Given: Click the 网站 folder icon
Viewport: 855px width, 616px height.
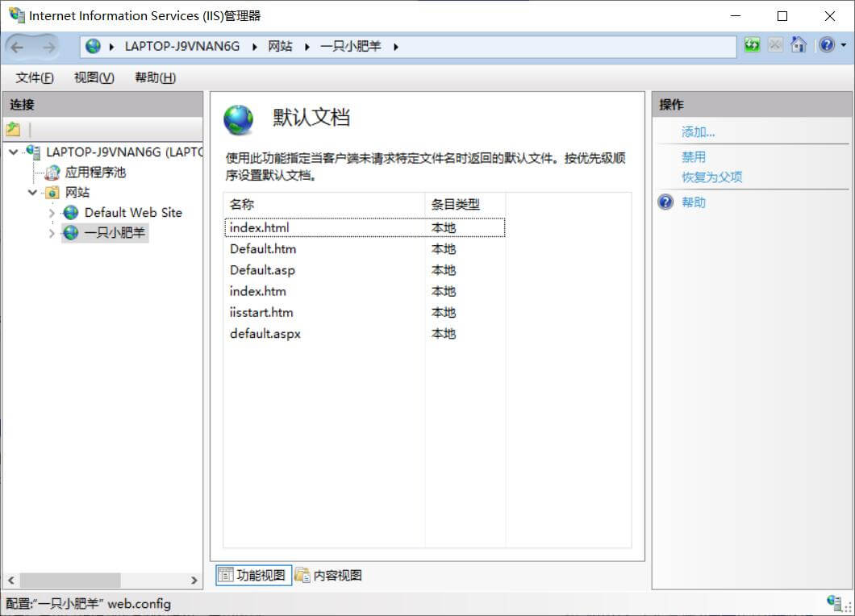Looking at the screenshot, I should (52, 193).
